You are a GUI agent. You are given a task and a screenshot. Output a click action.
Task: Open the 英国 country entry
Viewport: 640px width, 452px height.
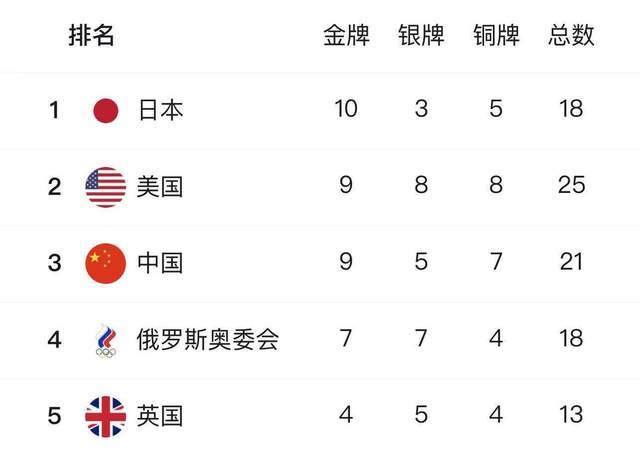pos(160,416)
